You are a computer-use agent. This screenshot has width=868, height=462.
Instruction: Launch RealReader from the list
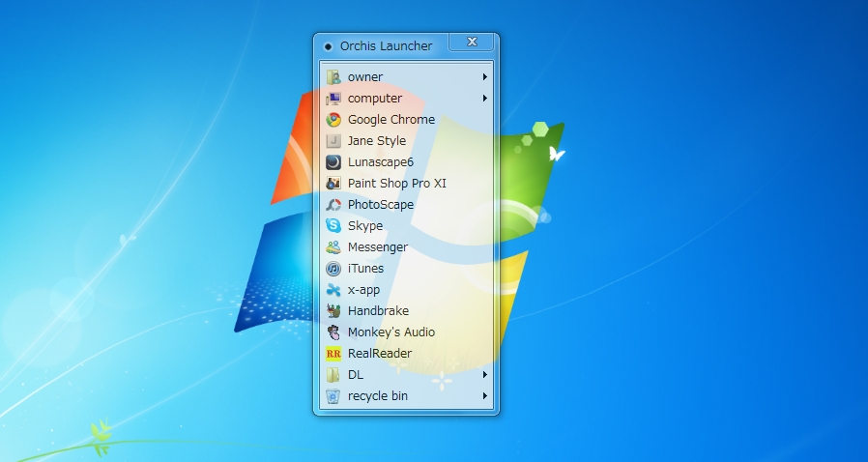[x=406, y=354]
